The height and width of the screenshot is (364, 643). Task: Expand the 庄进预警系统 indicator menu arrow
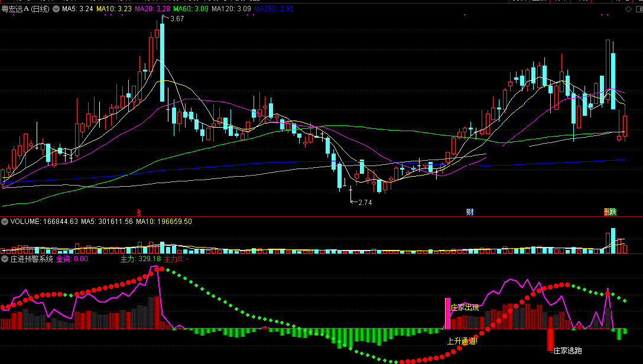[x=5, y=259]
